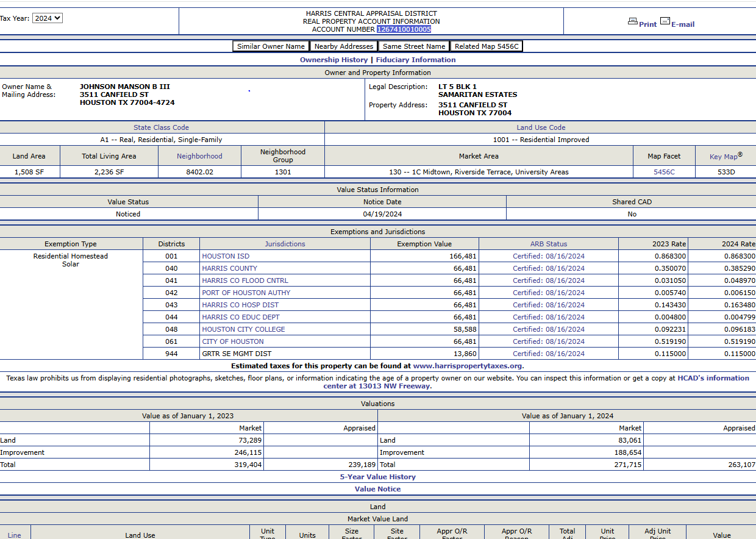This screenshot has width=756, height=539.
Task: Click the State Class Code link
Action: click(x=161, y=127)
